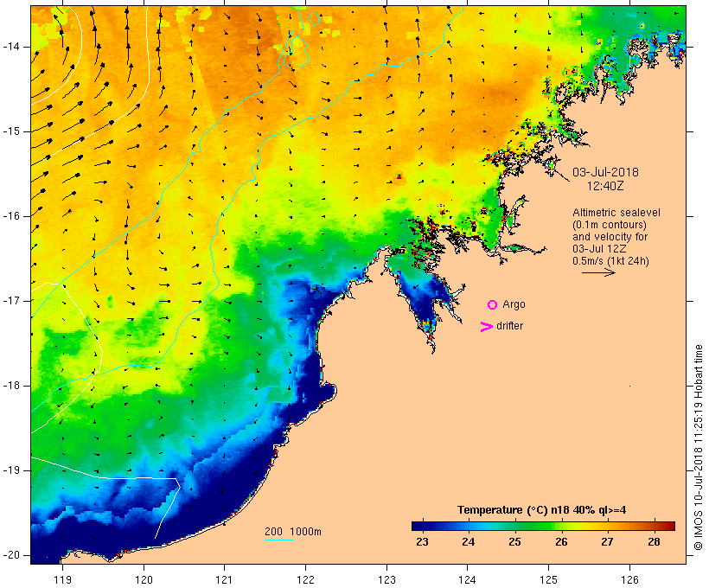Click longitude axis label 120
This screenshot has height=588, width=709.
pyautogui.click(x=144, y=579)
